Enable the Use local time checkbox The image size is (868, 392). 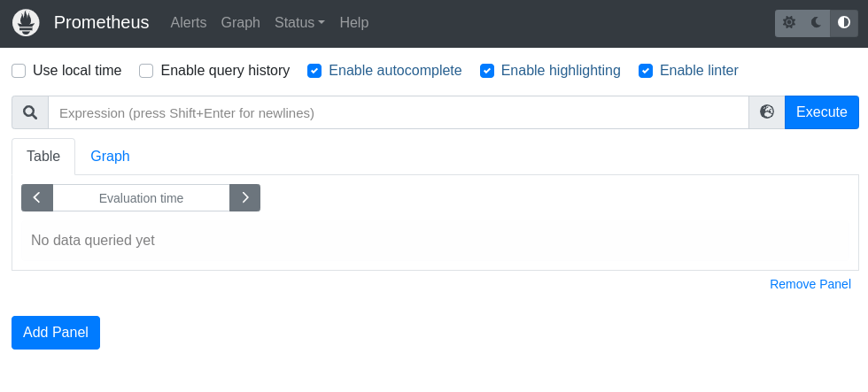click(19, 71)
